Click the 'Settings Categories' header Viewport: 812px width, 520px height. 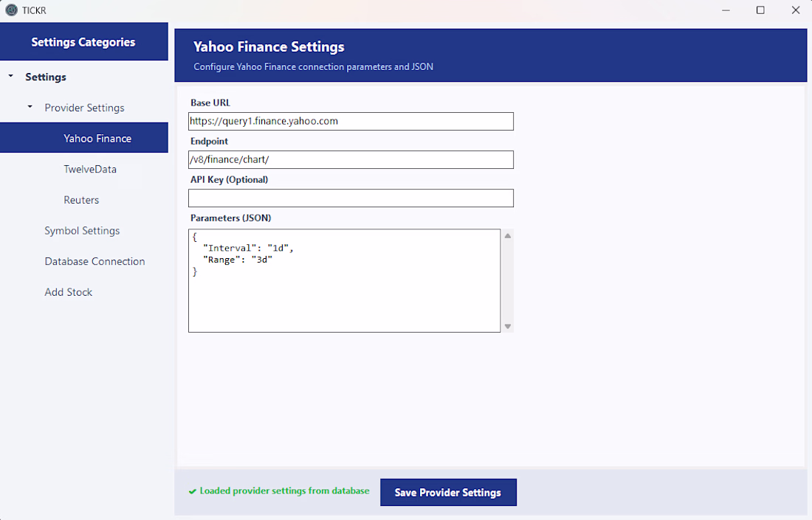[x=83, y=43]
